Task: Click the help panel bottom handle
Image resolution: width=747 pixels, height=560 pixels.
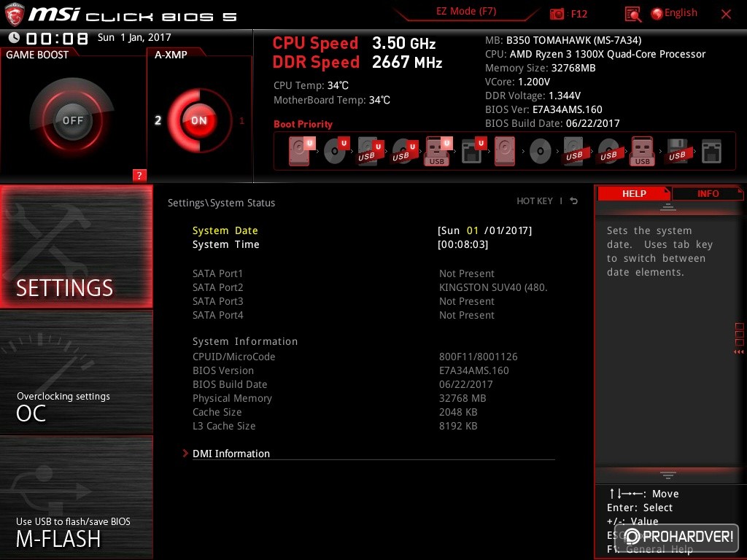Action: tap(668, 475)
